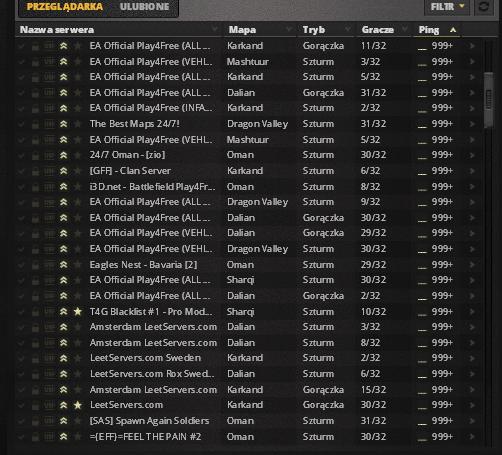The height and width of the screenshot is (455, 502).
Task: Click sort arrow beside Mapa header
Action: pyautogui.click(x=289, y=29)
